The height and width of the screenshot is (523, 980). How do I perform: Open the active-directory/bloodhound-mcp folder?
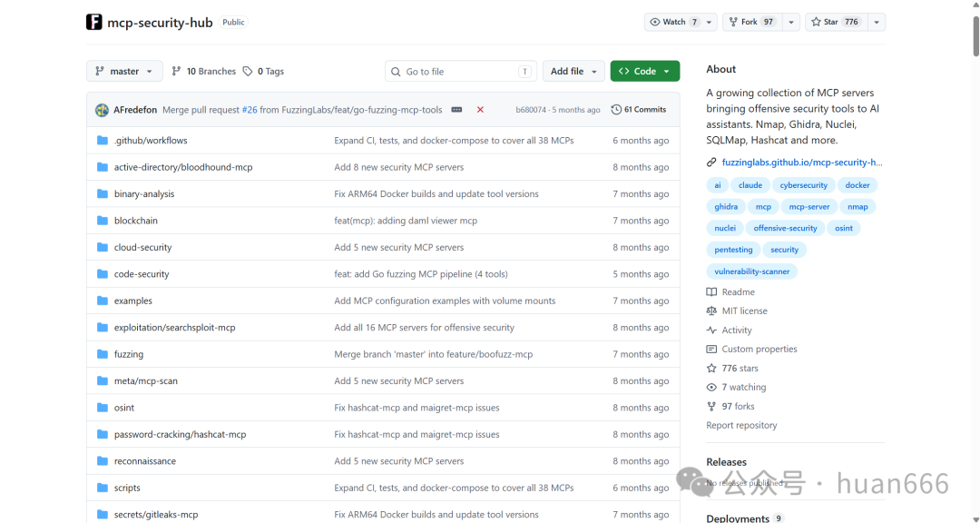pos(183,167)
